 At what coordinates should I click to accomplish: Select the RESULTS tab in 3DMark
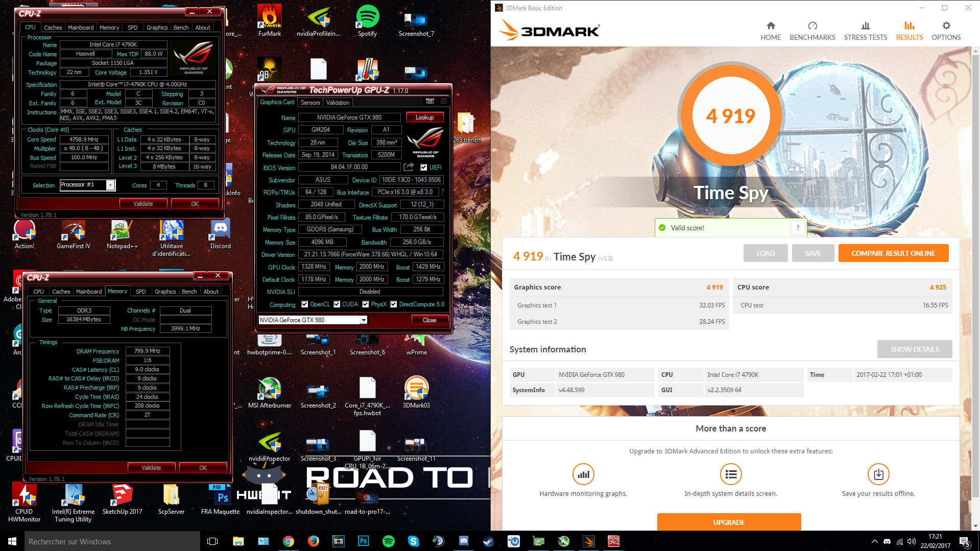[x=909, y=31]
